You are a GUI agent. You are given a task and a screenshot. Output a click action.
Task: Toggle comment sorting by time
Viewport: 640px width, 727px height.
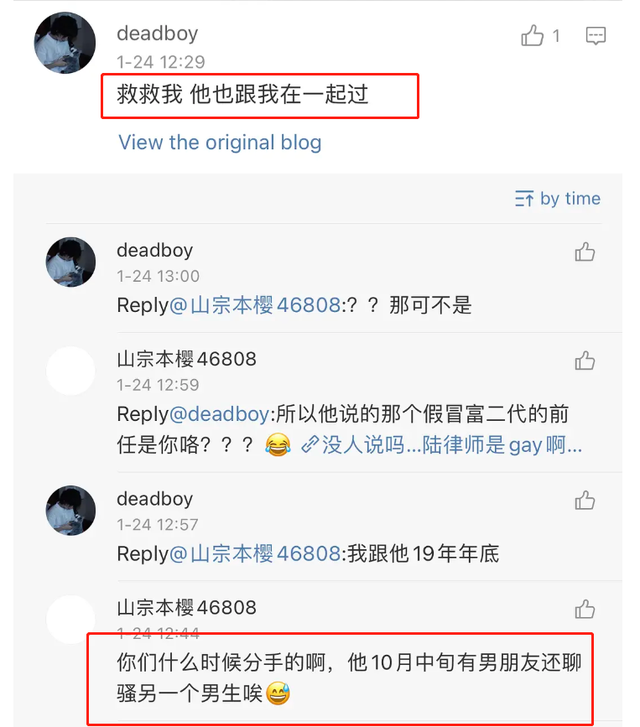(x=557, y=199)
